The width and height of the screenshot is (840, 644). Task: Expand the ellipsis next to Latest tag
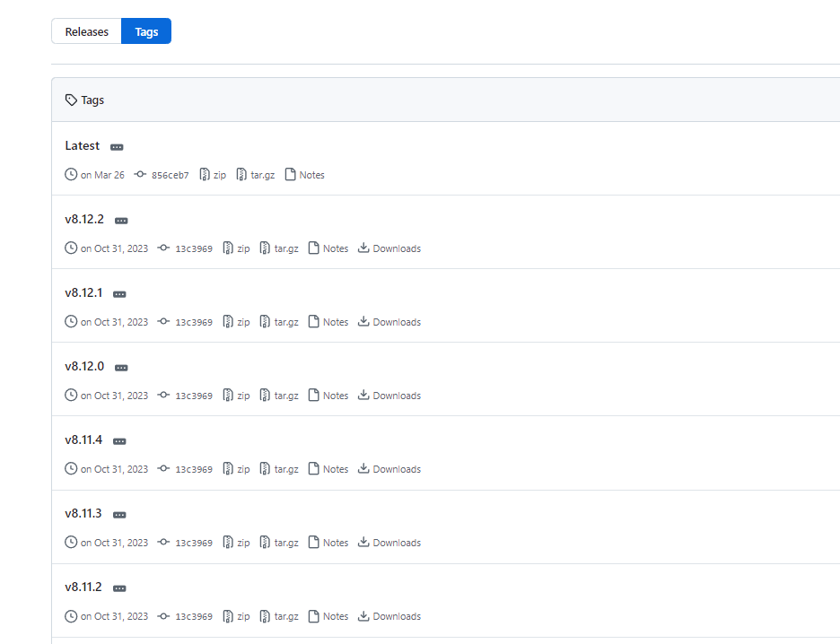117,147
